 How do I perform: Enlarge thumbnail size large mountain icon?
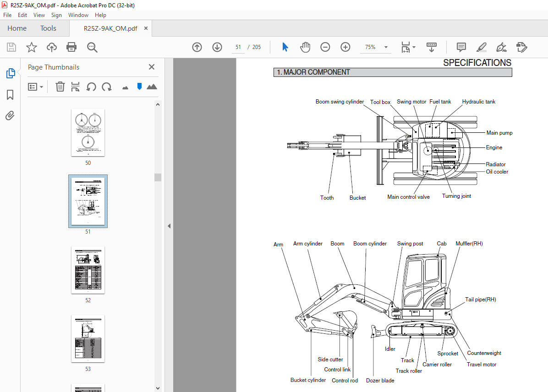[152, 86]
